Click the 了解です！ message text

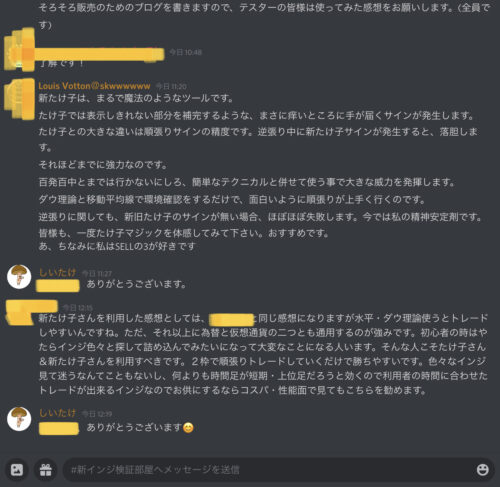tap(61, 63)
